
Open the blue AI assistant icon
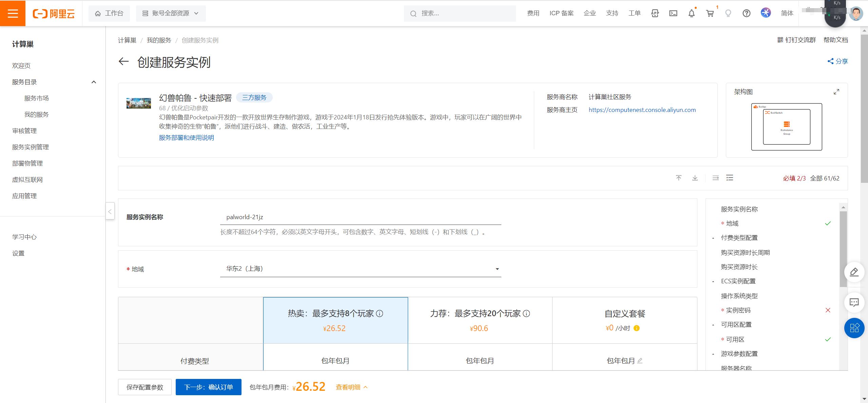click(766, 13)
